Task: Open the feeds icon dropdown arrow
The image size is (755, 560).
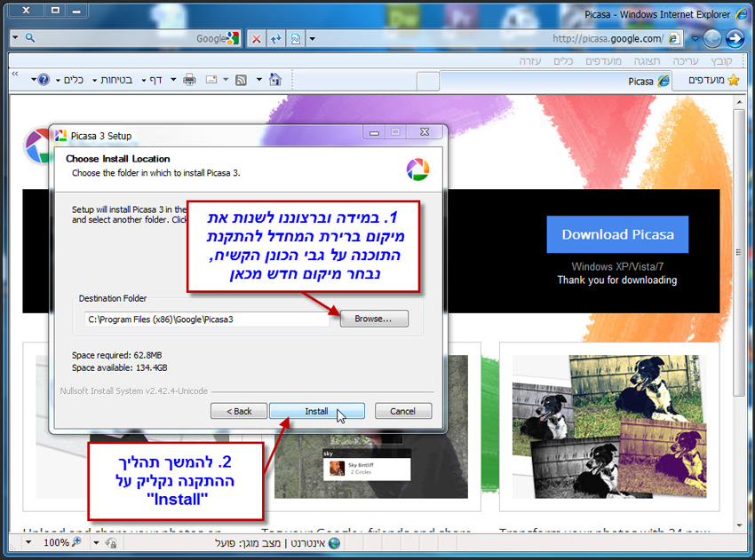Action: click(x=226, y=79)
